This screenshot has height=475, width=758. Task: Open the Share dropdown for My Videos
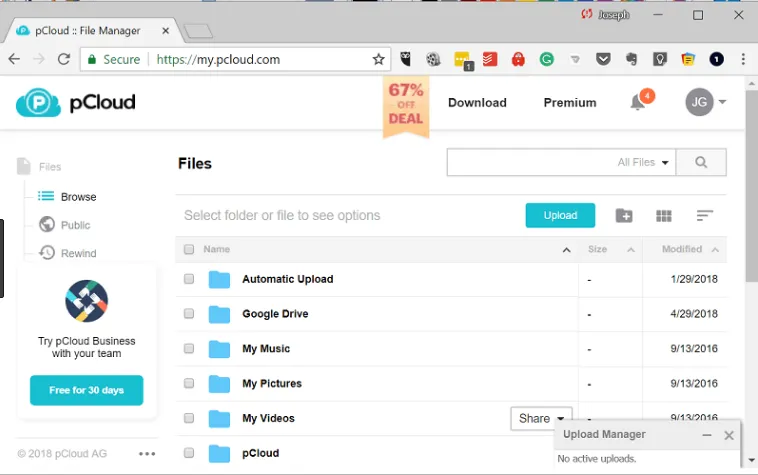pos(541,418)
